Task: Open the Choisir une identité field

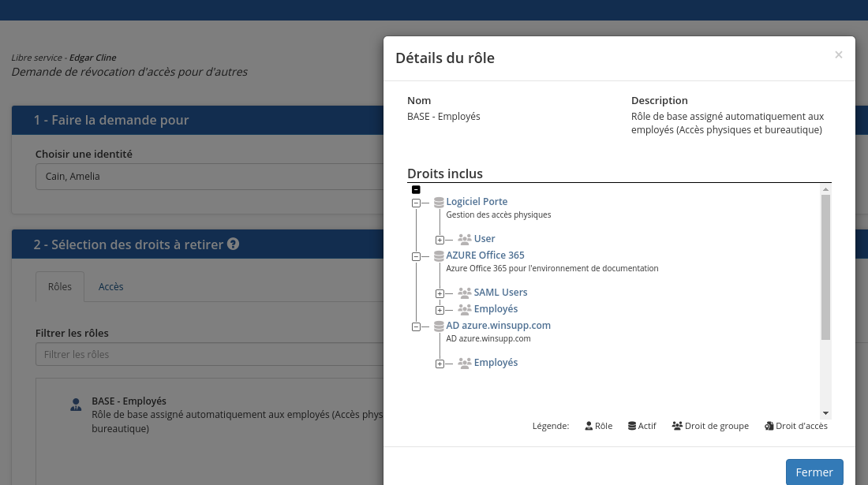Action: pos(210,177)
